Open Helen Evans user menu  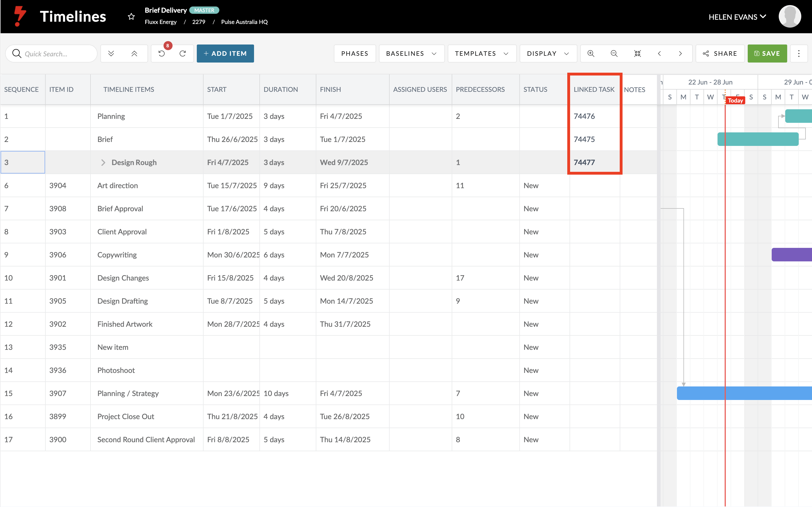tap(737, 17)
